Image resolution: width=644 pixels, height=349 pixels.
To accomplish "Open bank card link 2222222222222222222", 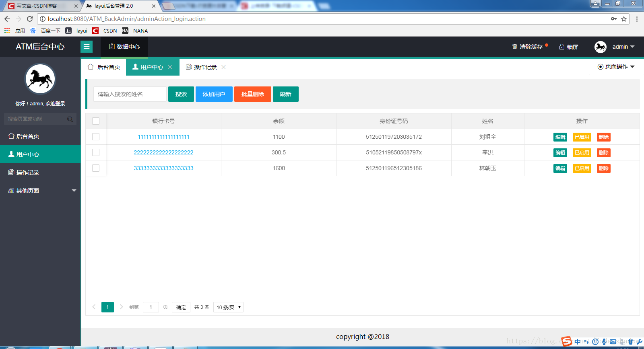I will [x=163, y=152].
